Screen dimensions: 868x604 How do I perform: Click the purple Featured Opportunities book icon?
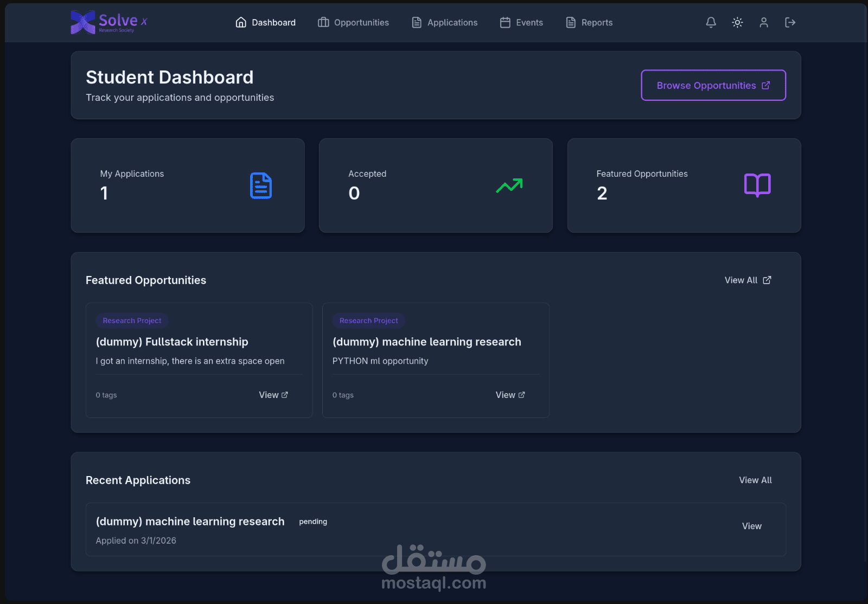(x=757, y=185)
